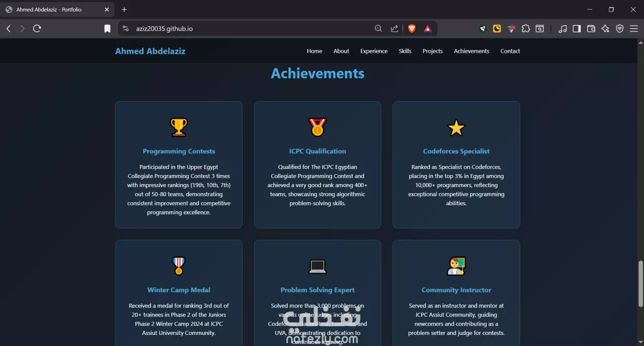Open the Extensions puzzle piece menu
The width and height of the screenshot is (644, 346).
[x=526, y=29]
